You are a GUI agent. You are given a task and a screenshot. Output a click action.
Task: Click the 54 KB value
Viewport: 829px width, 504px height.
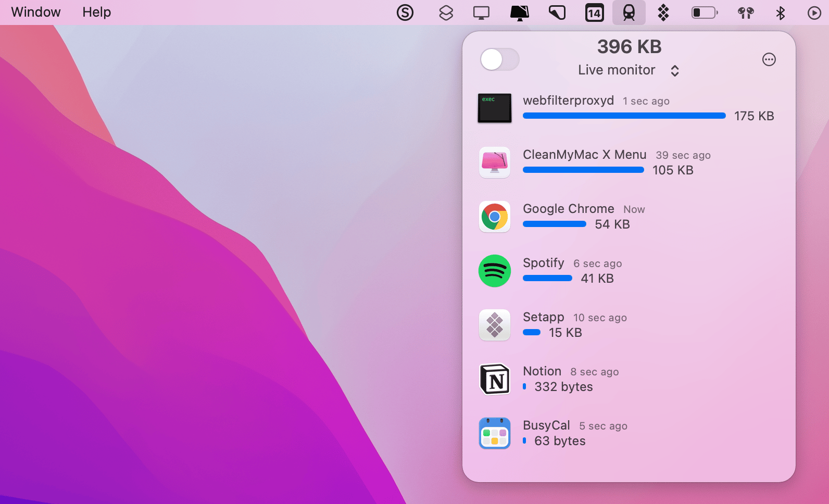(x=612, y=224)
